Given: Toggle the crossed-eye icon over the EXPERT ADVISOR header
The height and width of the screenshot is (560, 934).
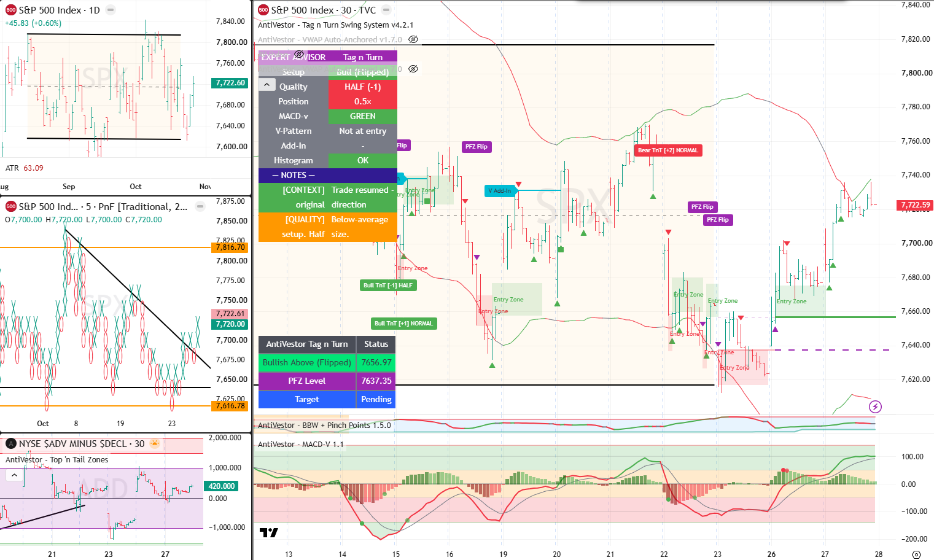Looking at the screenshot, I should tap(299, 54).
